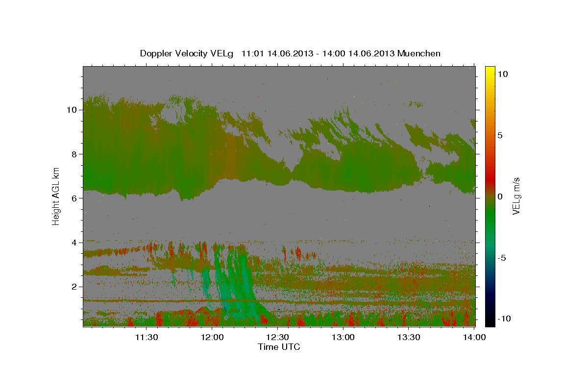The image size is (588, 392).
Task: Click the height axis label 2
Action: tap(74, 287)
